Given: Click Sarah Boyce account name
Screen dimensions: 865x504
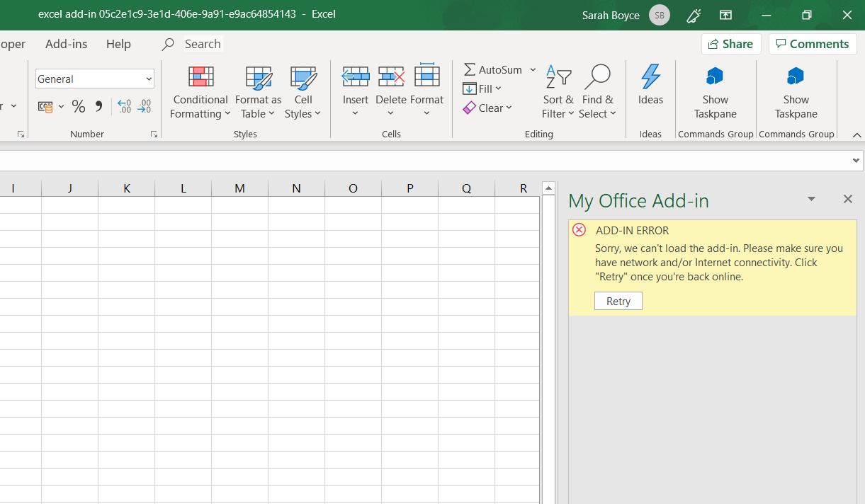Looking at the screenshot, I should click(611, 15).
